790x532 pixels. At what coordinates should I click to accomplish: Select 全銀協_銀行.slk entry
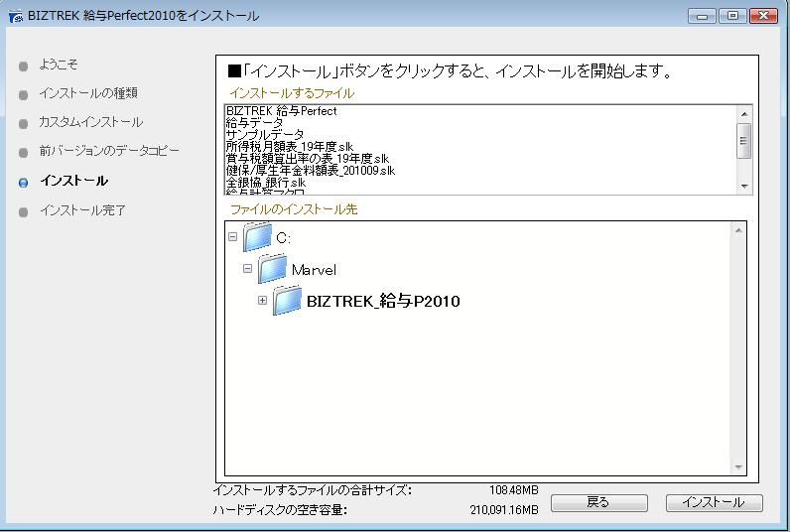(x=266, y=183)
